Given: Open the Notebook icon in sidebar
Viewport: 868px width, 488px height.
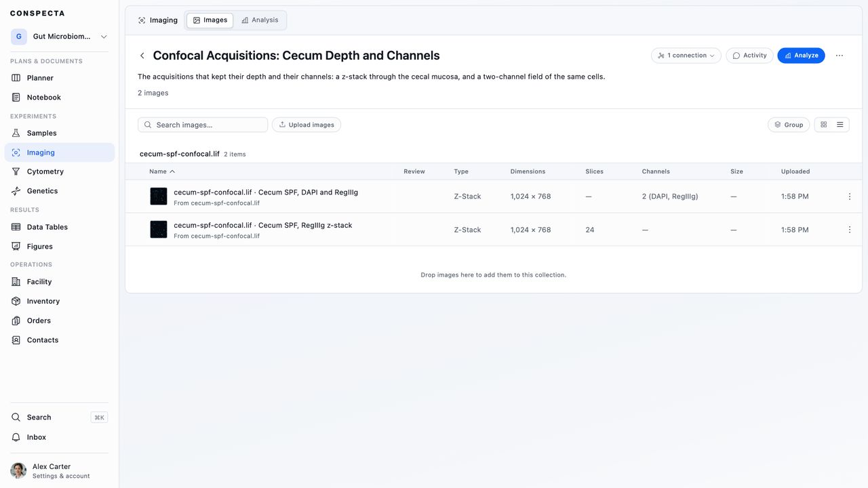Looking at the screenshot, I should (16, 98).
